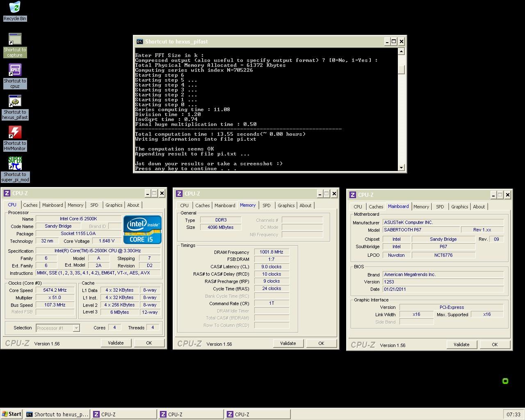The height and width of the screenshot is (420, 525).
Task: Open Caches tab in right CPU-Z window
Action: tap(376, 207)
